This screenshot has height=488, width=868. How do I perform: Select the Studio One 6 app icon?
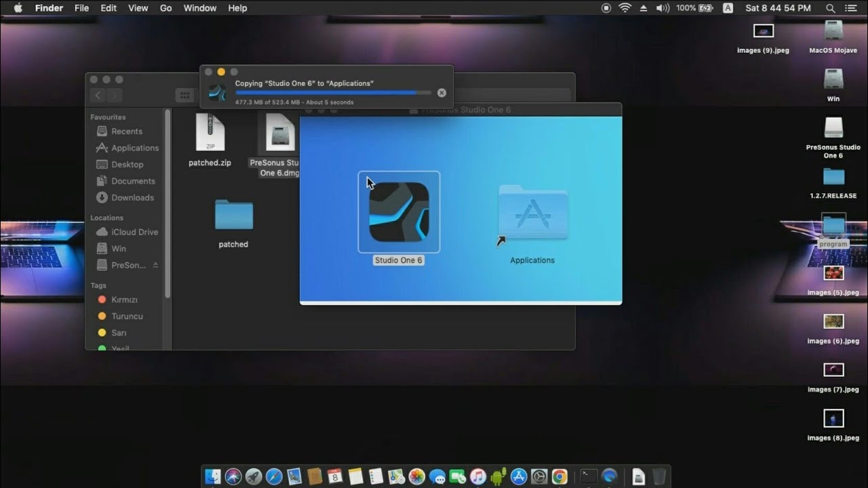pos(399,212)
